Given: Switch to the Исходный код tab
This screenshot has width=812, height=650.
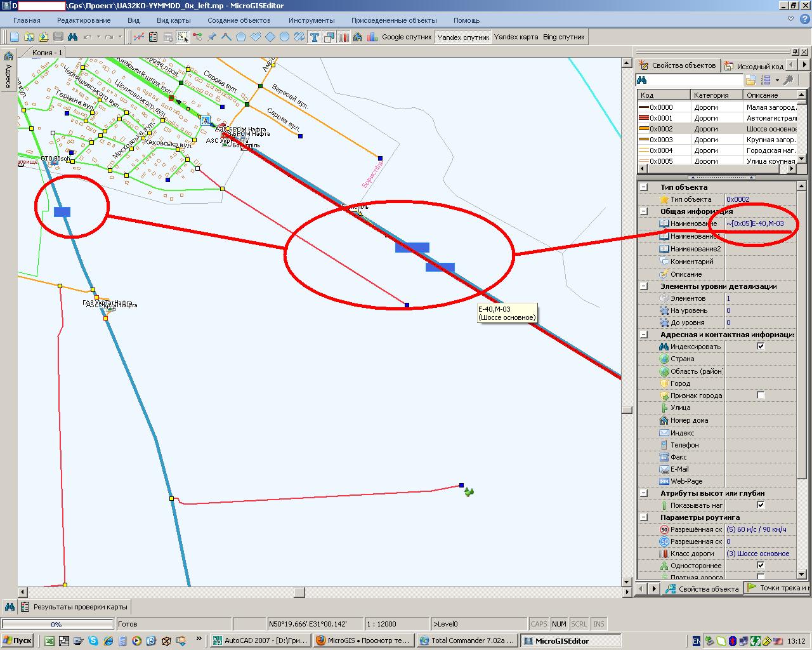Looking at the screenshot, I should click(755, 65).
